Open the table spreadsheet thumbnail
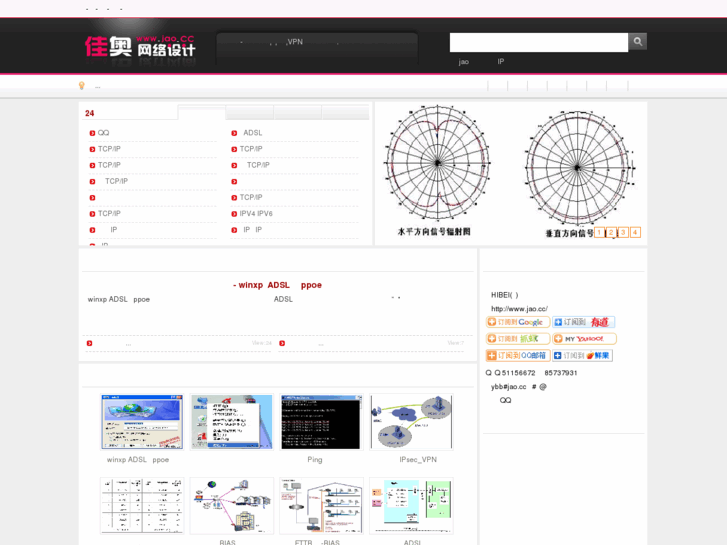This screenshot has width=727, height=545. pos(142,506)
